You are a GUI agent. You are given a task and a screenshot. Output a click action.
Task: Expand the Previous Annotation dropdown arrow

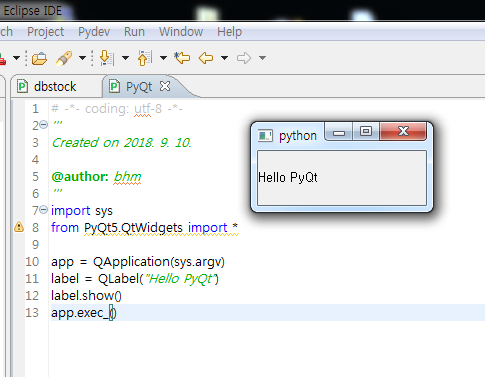[163, 58]
